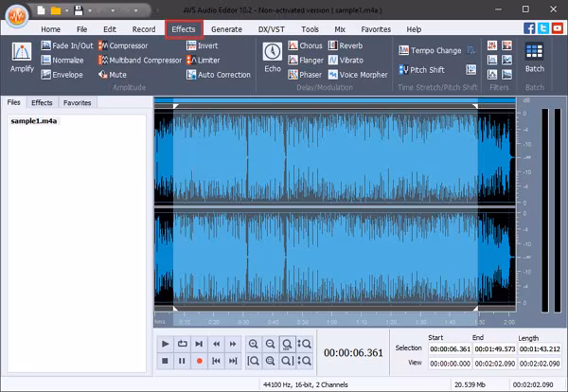Open the Help tab
The image size is (568, 392).
(x=414, y=29)
